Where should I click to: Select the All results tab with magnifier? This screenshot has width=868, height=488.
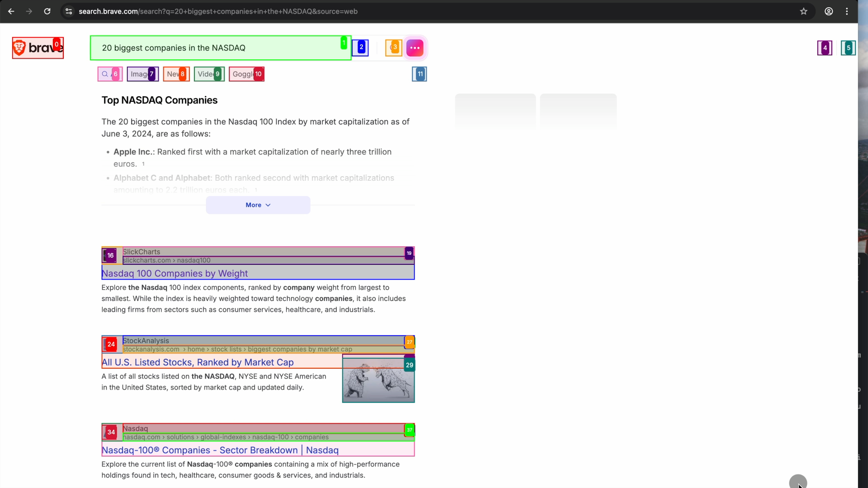(x=110, y=74)
